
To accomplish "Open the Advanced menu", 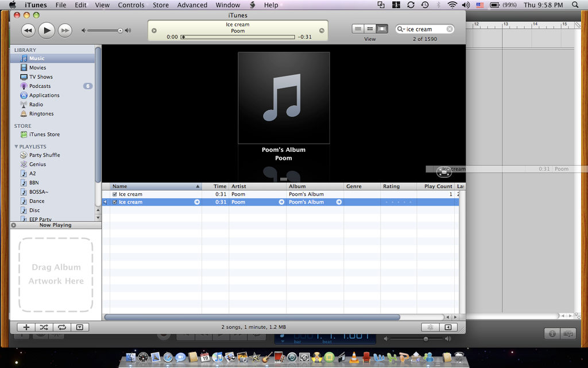I will (192, 5).
